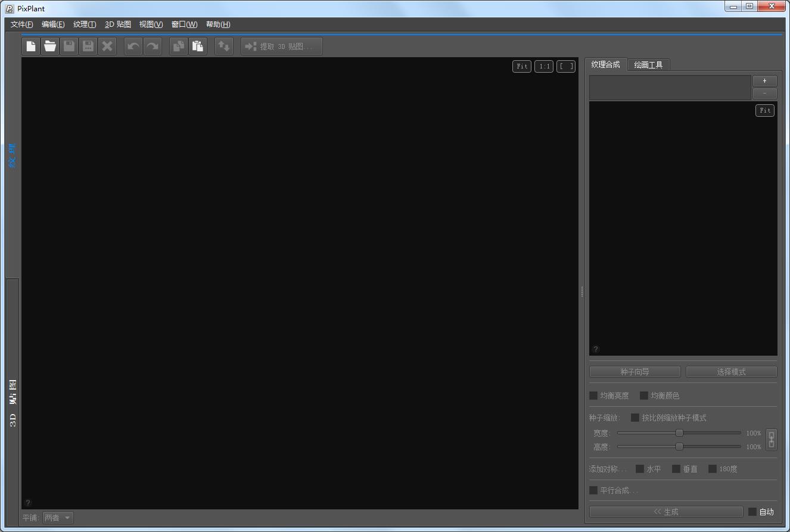Click the Copy icon on the toolbar
This screenshot has height=532, width=790.
[x=178, y=46]
